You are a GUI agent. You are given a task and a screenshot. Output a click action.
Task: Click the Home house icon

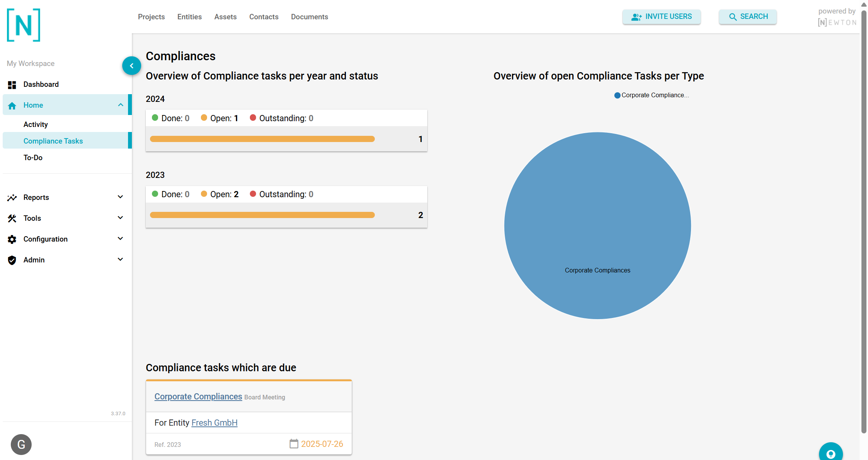[x=12, y=106]
